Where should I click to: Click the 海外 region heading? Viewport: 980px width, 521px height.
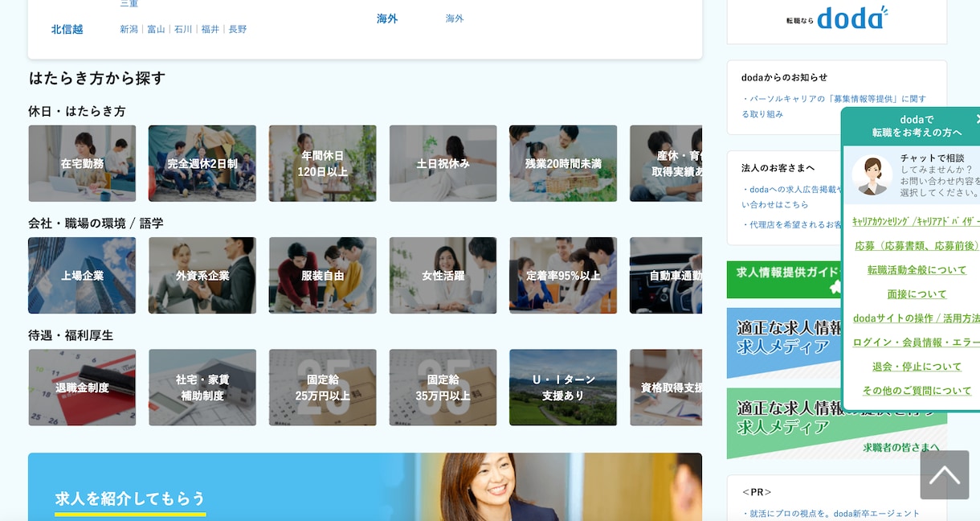point(387,18)
